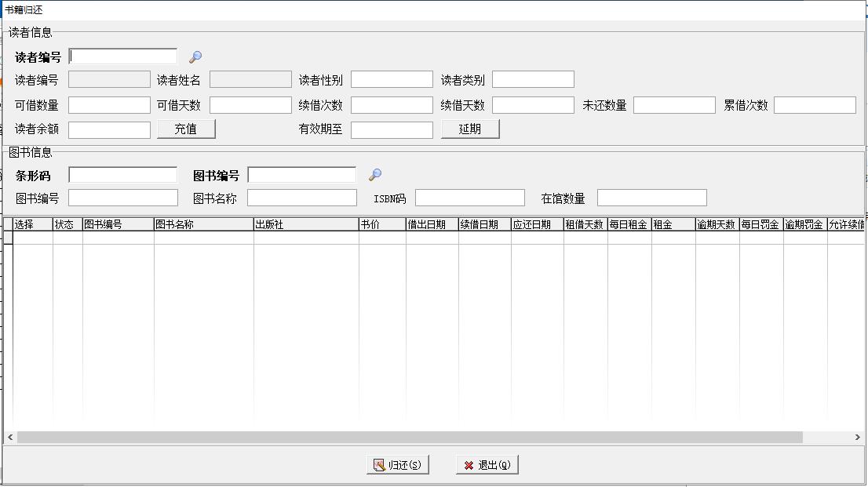Click the 未还数量 field

coord(674,105)
